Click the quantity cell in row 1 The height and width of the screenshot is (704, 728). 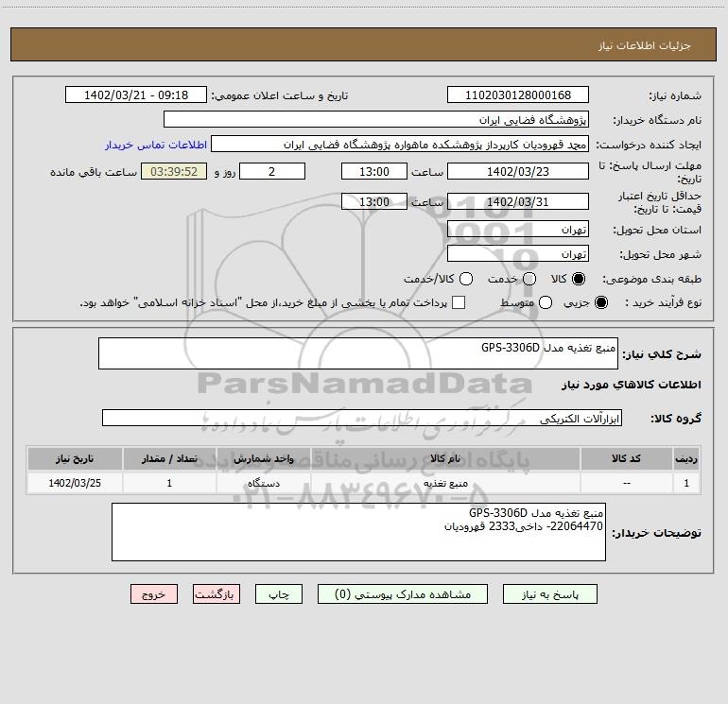coord(169,483)
